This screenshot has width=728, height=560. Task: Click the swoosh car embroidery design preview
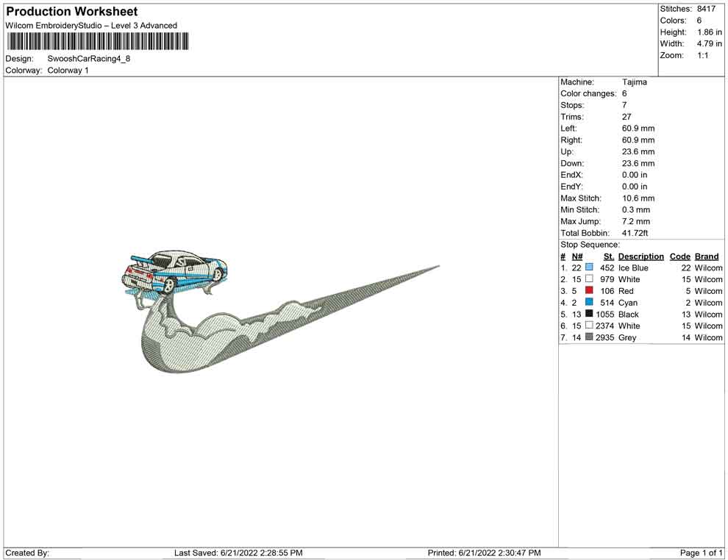(280, 312)
